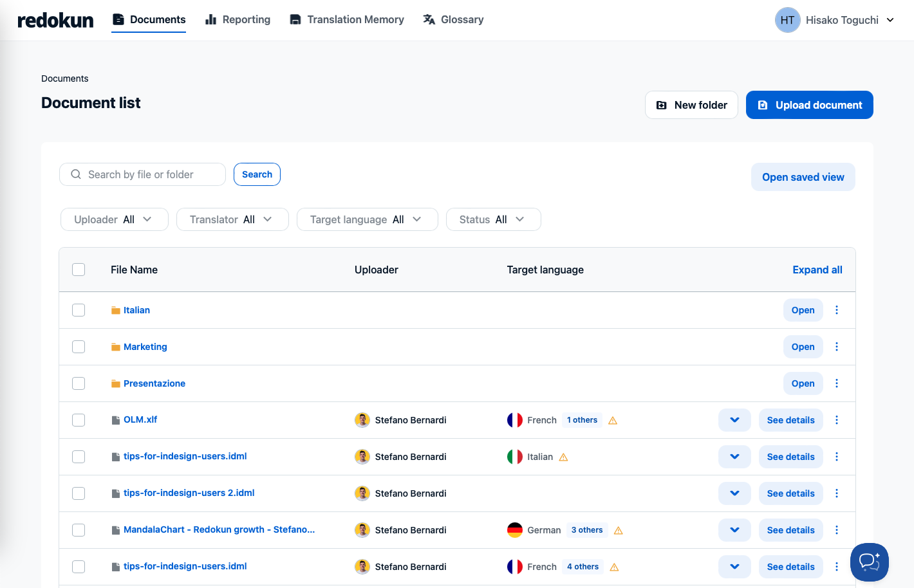
Task: Go to Translation Memory tab
Action: click(347, 20)
